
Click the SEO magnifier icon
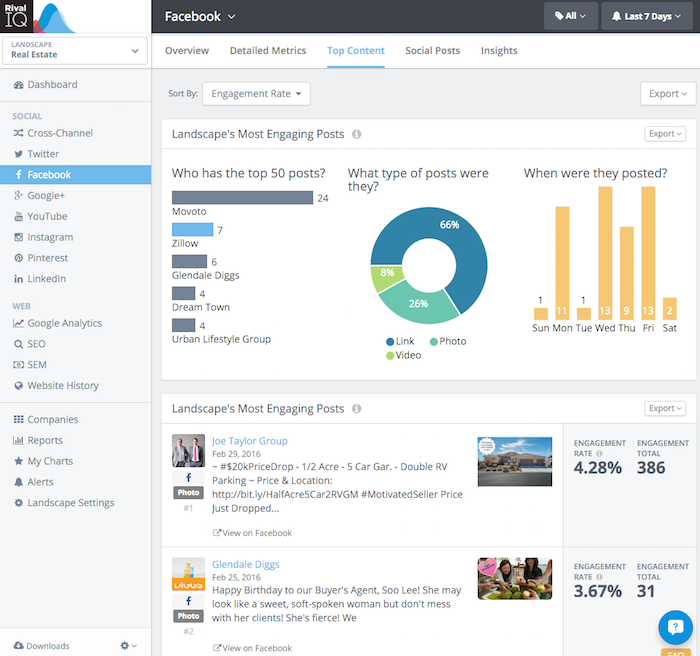tap(18, 344)
